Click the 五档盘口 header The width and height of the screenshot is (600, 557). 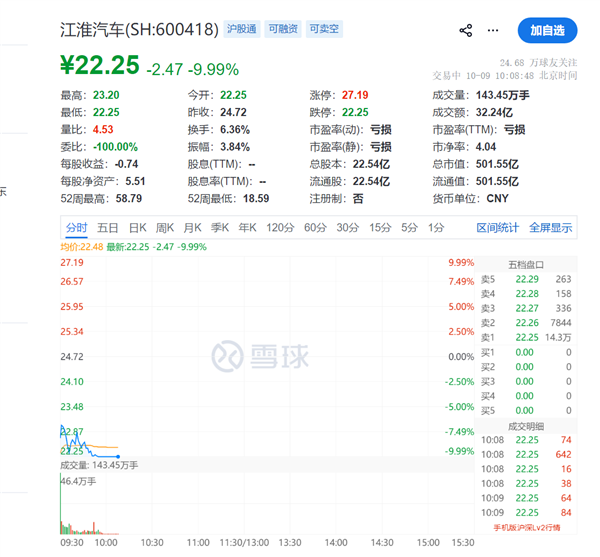526,265
